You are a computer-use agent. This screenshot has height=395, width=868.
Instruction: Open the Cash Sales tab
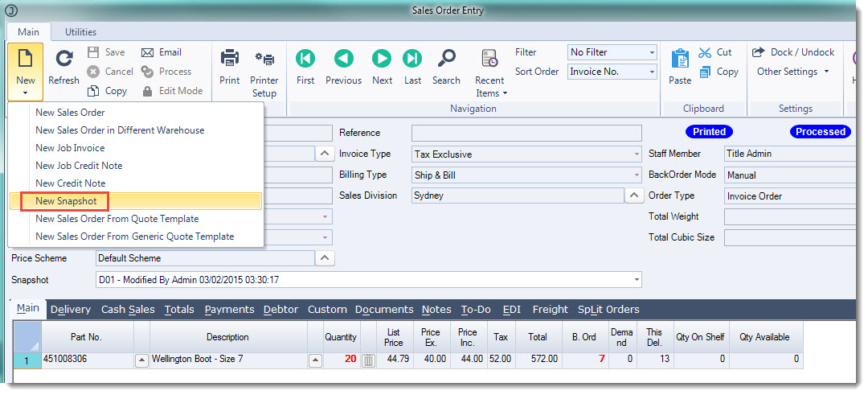(x=128, y=310)
